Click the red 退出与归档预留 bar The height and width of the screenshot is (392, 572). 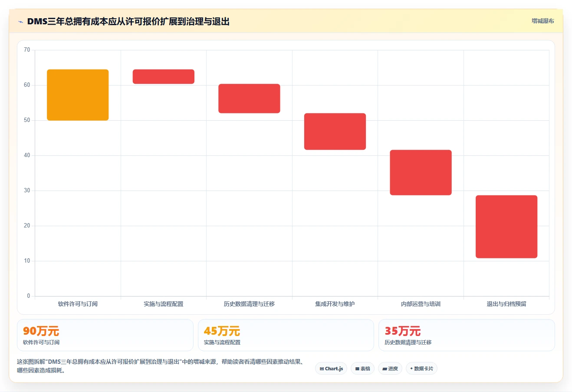pos(506,227)
